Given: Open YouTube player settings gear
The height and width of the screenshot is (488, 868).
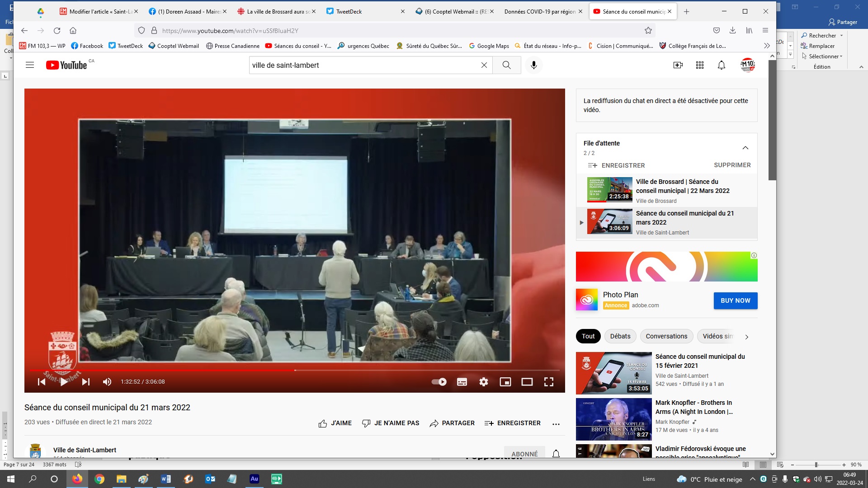Looking at the screenshot, I should point(483,382).
